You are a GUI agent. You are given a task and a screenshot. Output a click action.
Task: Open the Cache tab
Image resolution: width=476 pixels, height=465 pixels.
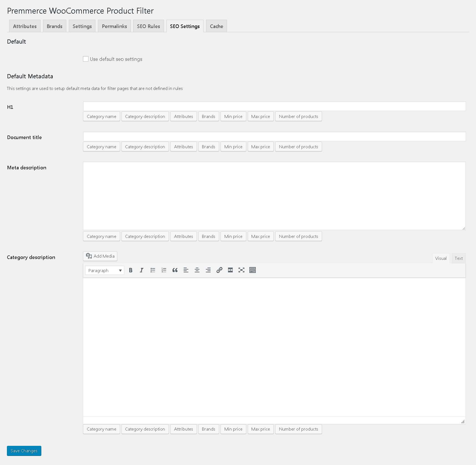point(216,26)
